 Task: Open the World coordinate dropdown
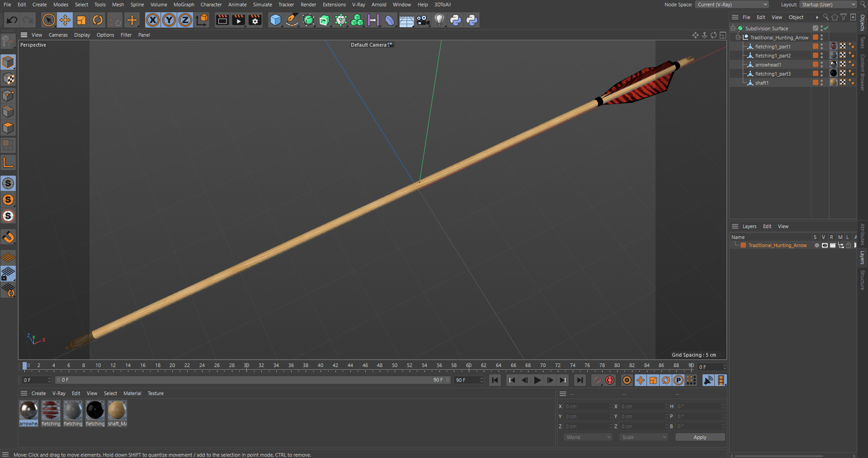click(x=588, y=437)
